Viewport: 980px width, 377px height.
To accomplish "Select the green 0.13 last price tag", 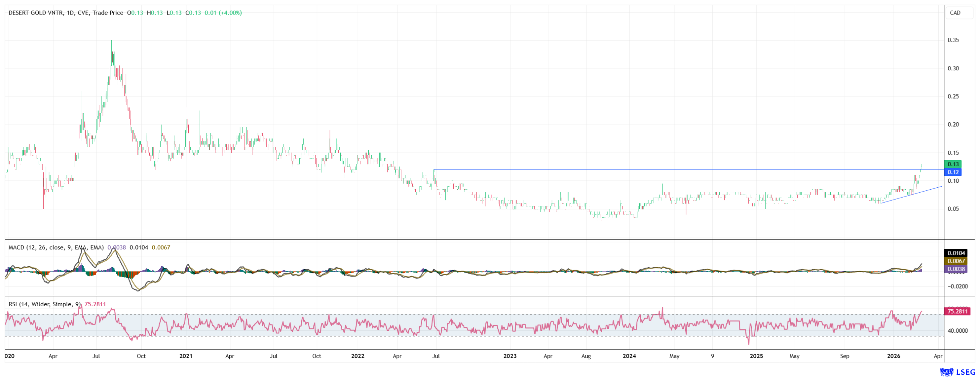I will point(953,164).
